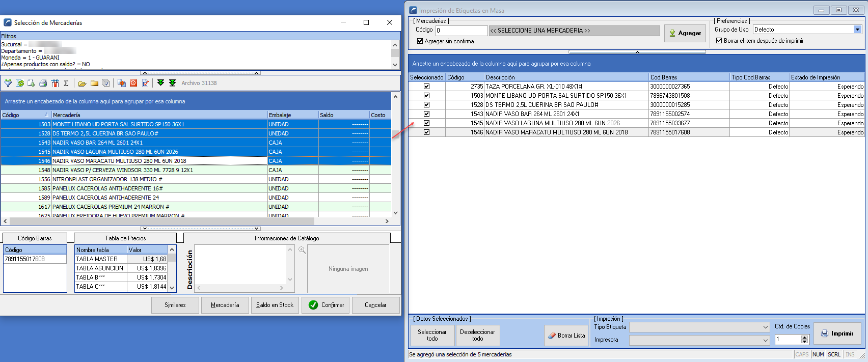
Task: Collapse the filters panel with the up chevron
Action: (200, 73)
